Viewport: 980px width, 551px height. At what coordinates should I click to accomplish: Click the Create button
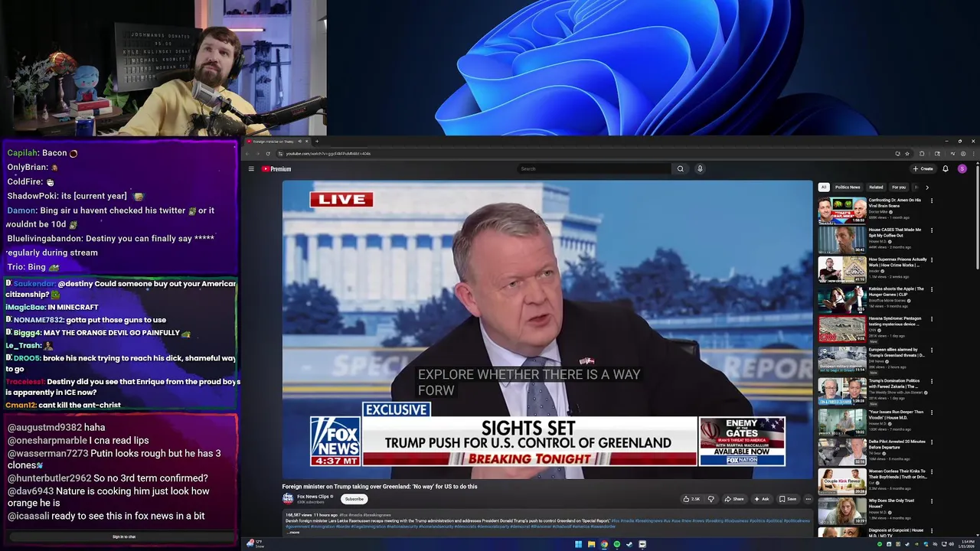pyautogui.click(x=923, y=169)
